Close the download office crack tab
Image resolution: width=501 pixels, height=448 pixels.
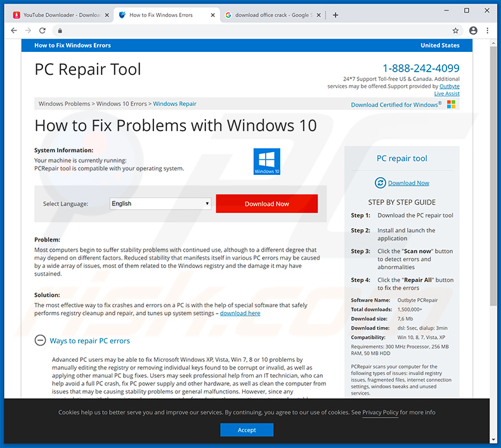click(318, 15)
